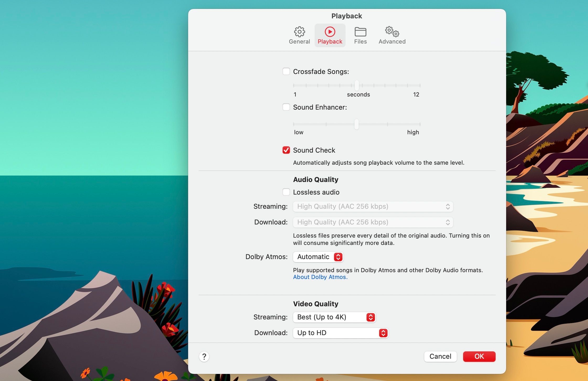Open the General preferences tab
The image size is (588, 381).
point(299,35)
